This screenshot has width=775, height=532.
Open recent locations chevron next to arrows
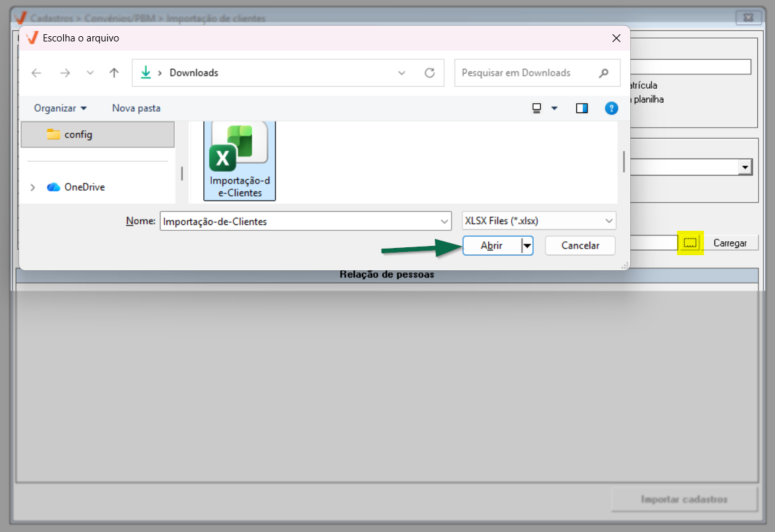point(90,73)
